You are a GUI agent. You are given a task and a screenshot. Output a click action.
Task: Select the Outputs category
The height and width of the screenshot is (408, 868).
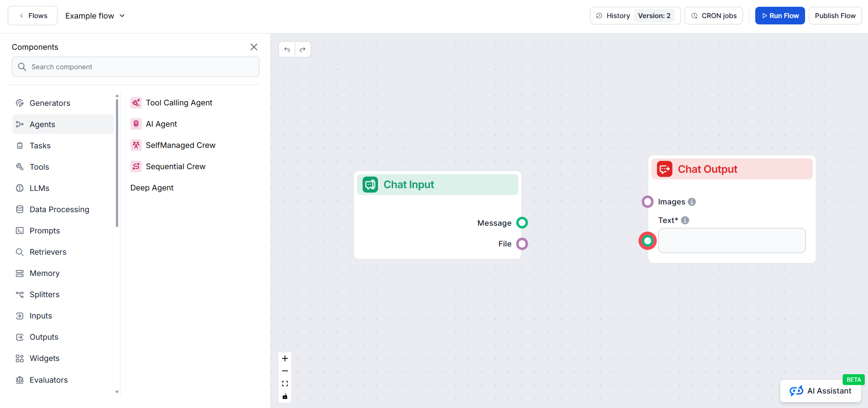43,337
